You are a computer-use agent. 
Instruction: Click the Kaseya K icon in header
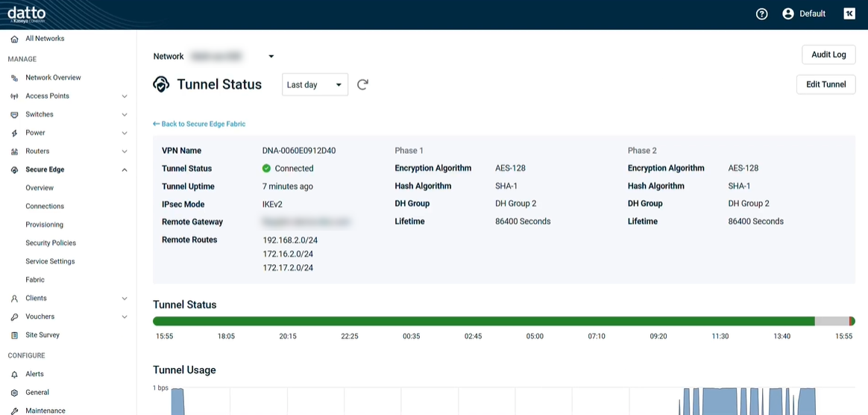tap(849, 13)
